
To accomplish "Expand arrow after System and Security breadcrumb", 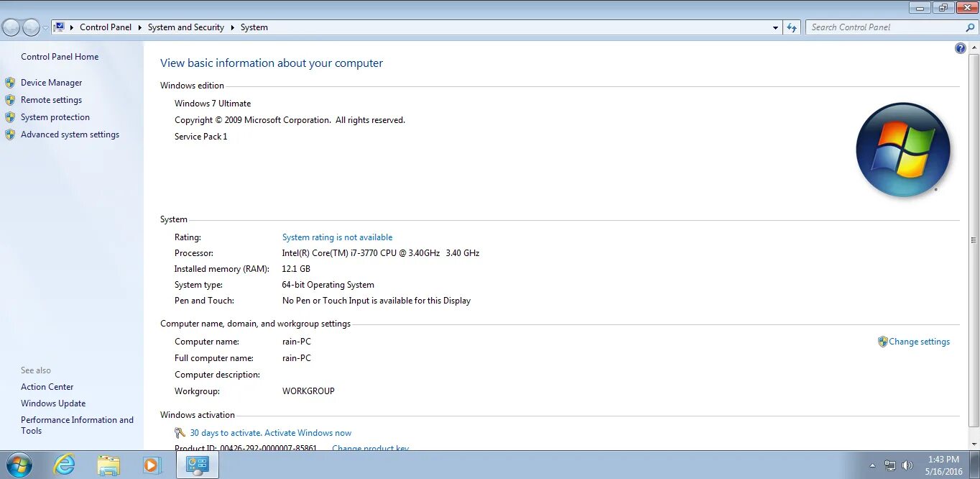I will (x=232, y=27).
